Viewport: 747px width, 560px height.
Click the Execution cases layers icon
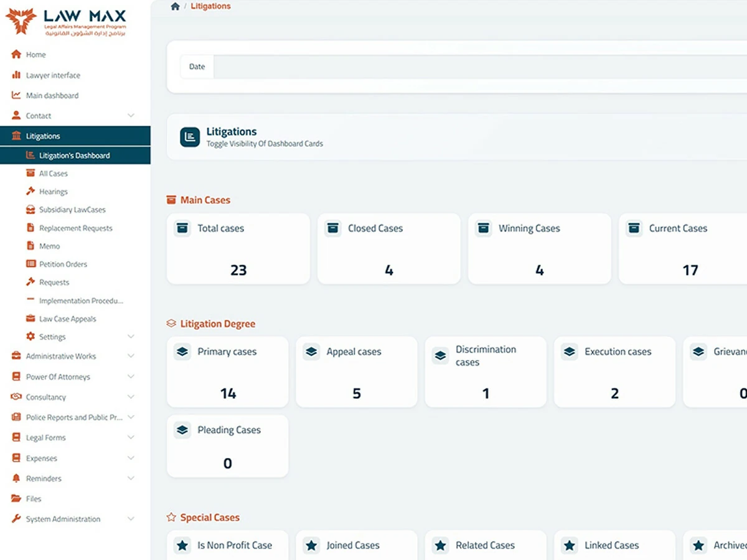(x=570, y=352)
